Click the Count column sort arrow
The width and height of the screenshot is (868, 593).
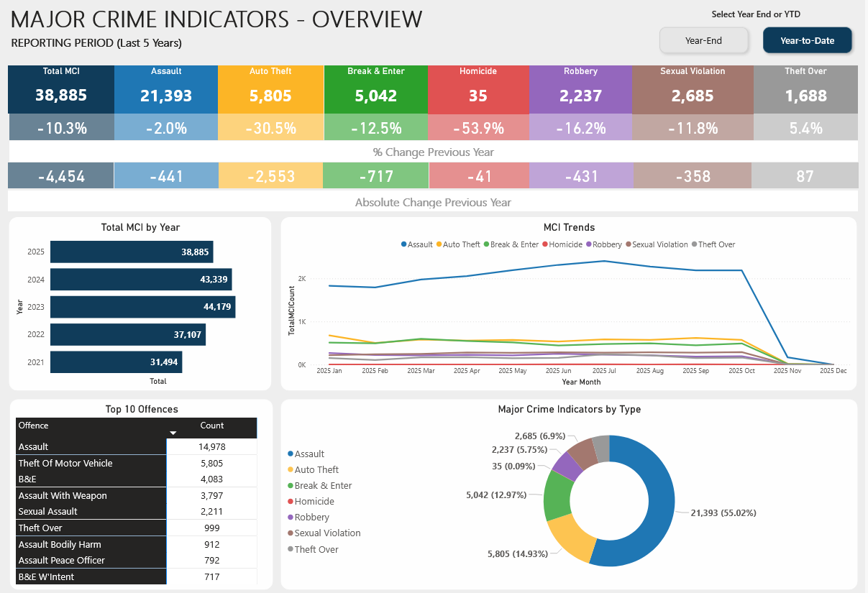[173, 433]
